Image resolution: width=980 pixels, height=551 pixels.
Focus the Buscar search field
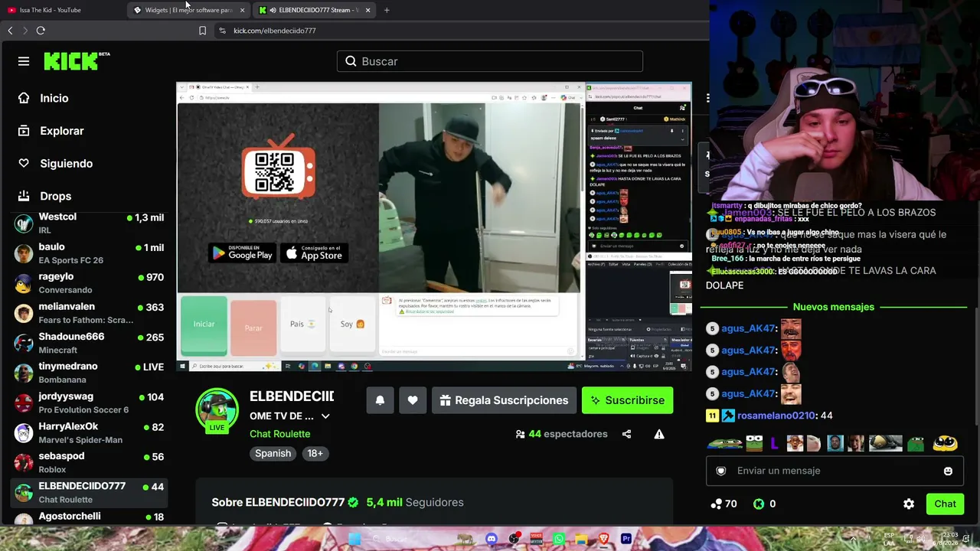click(x=490, y=61)
